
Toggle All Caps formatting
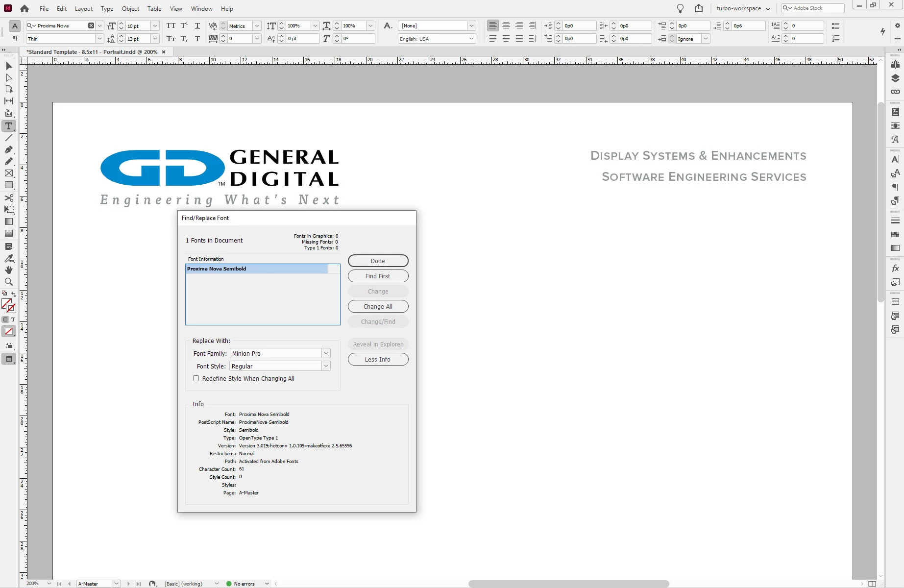coord(171,25)
